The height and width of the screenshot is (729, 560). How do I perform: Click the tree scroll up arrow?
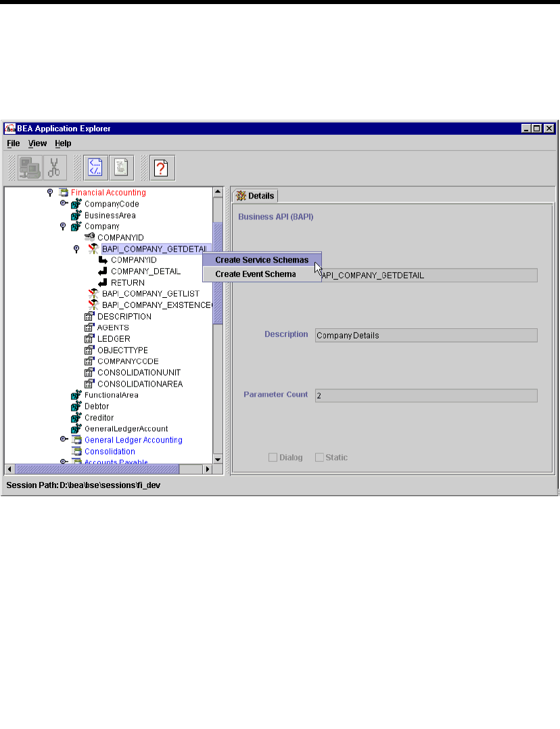click(x=218, y=192)
